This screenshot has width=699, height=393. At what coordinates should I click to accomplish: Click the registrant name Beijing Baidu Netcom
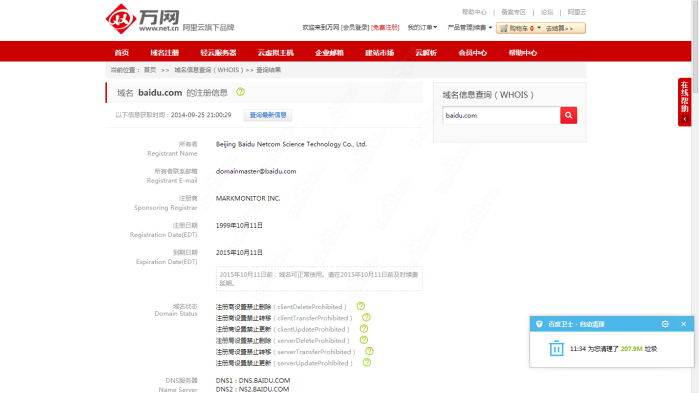coord(292,144)
